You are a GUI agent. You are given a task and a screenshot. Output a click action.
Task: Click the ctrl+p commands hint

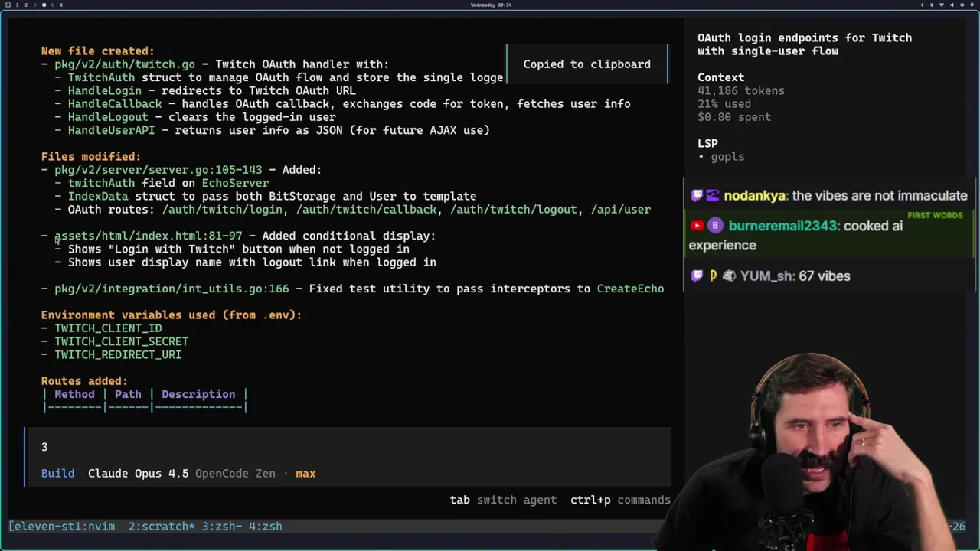pyautogui.click(x=620, y=500)
